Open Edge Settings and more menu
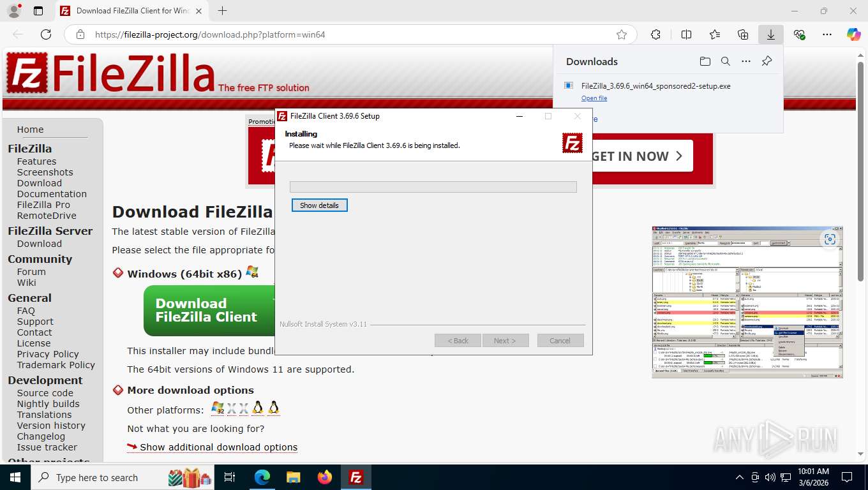This screenshot has width=868, height=490. tap(827, 34)
